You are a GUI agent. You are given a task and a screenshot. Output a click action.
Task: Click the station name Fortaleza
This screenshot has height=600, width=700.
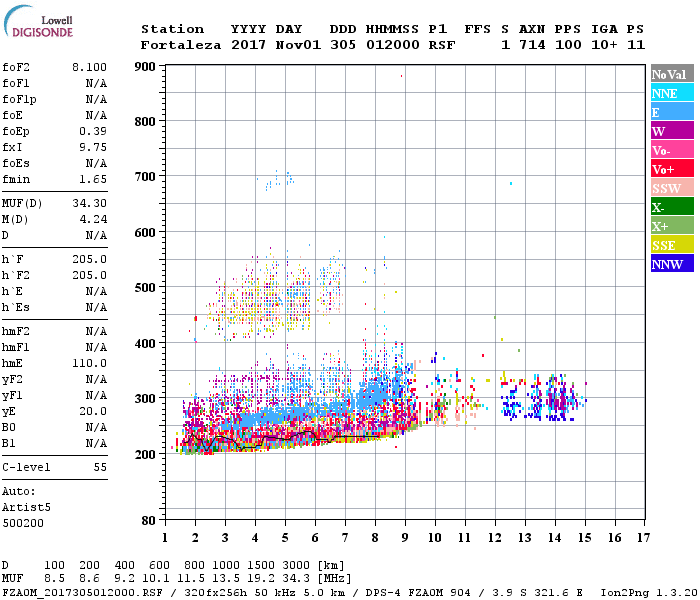coord(181,45)
